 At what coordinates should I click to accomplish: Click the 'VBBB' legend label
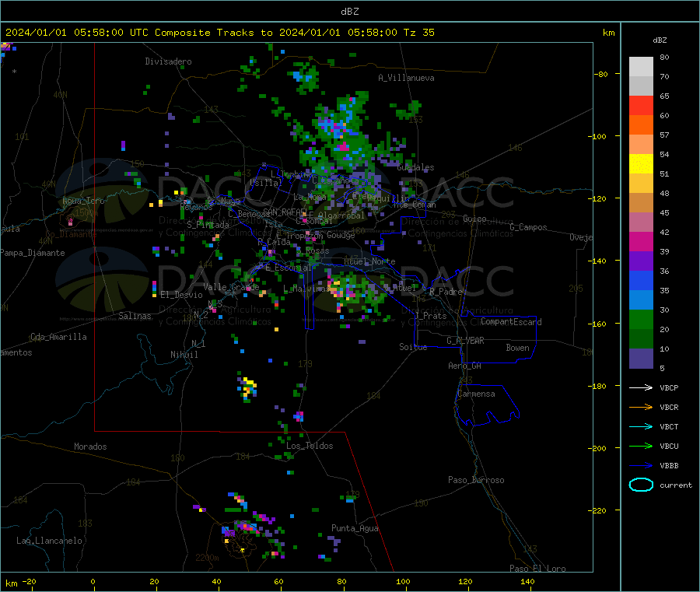(669, 466)
